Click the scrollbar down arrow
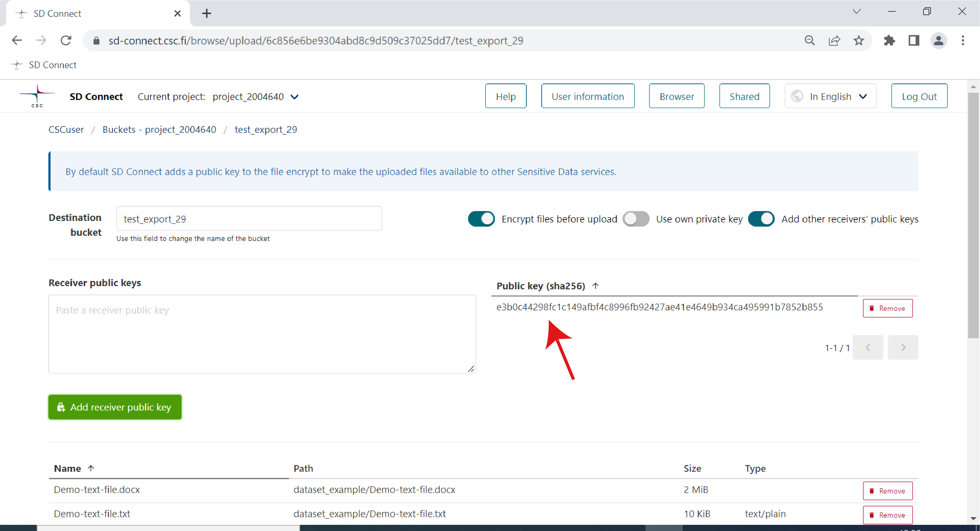The image size is (980, 531). coord(973,518)
